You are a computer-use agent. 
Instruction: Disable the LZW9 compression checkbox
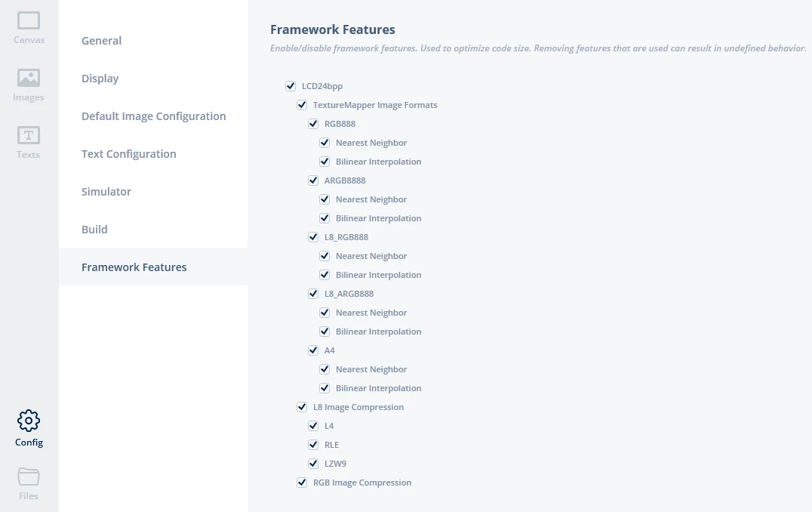[x=313, y=464]
